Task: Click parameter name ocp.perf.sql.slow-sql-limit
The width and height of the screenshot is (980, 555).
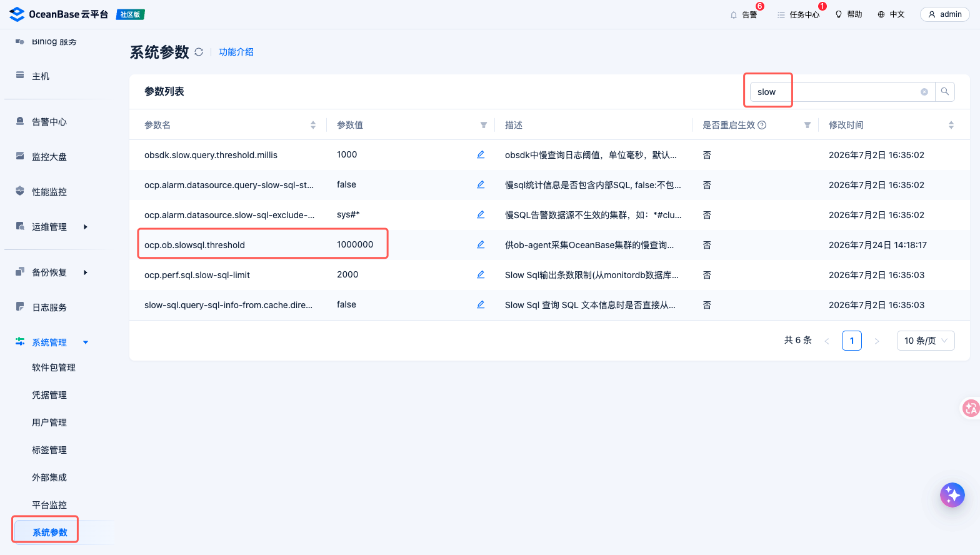Action: click(x=197, y=275)
